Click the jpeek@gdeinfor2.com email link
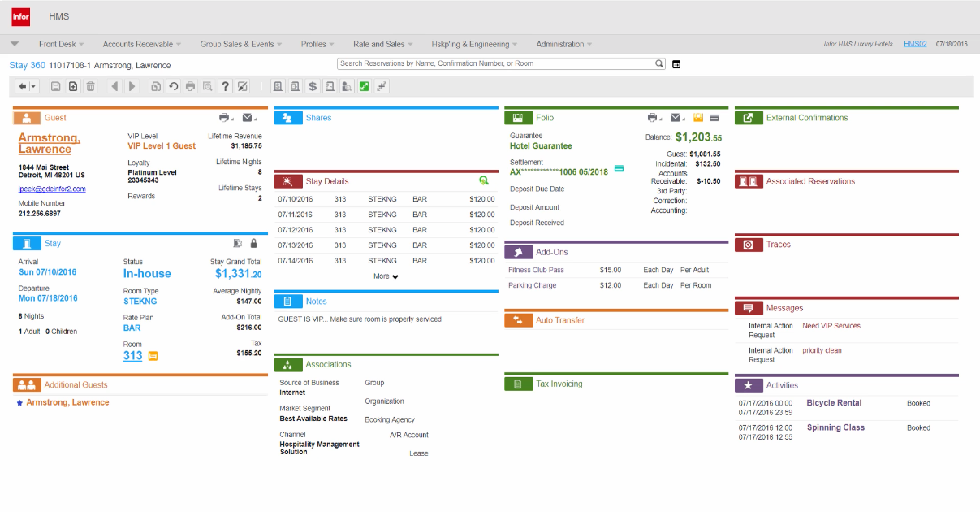The width and height of the screenshot is (980, 512). tap(52, 189)
